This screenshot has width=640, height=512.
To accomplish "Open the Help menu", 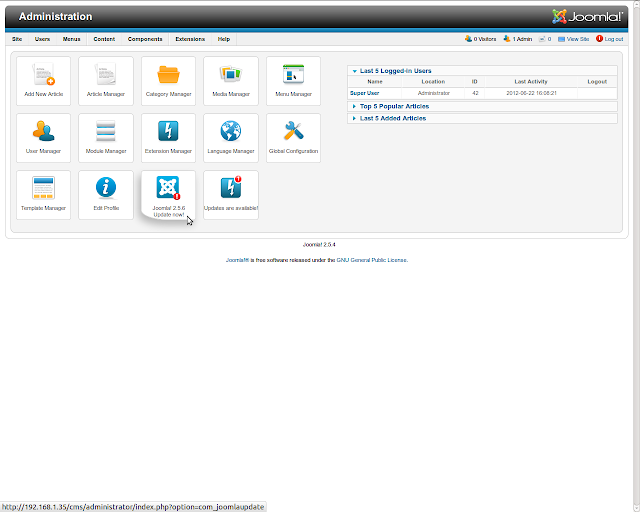I will pos(224,39).
